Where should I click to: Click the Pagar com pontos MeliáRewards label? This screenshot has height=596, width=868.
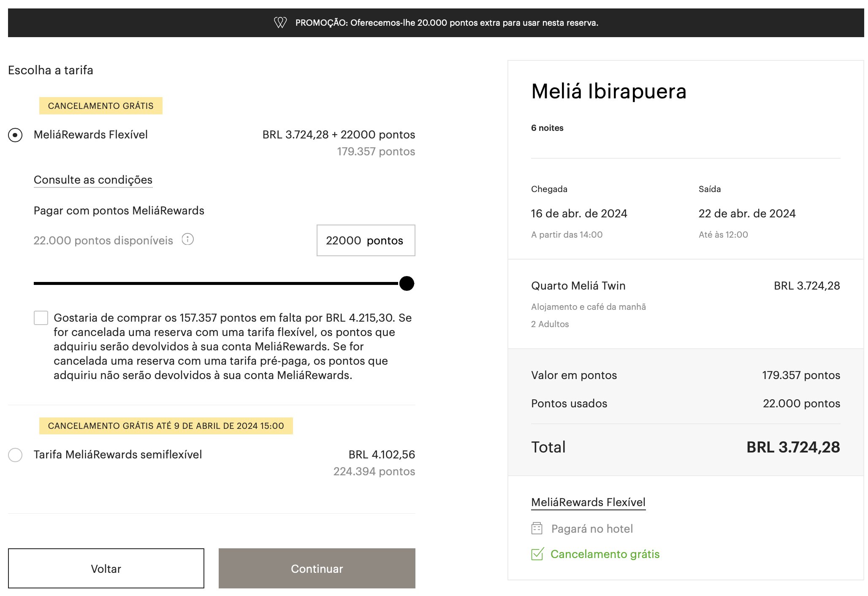click(x=119, y=211)
